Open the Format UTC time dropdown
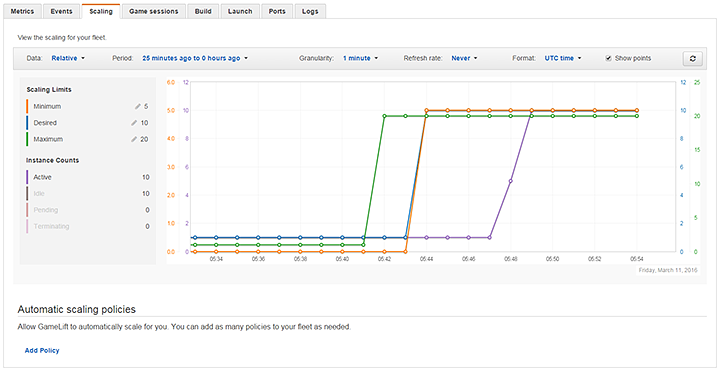720x371 pixels. pyautogui.click(x=563, y=58)
